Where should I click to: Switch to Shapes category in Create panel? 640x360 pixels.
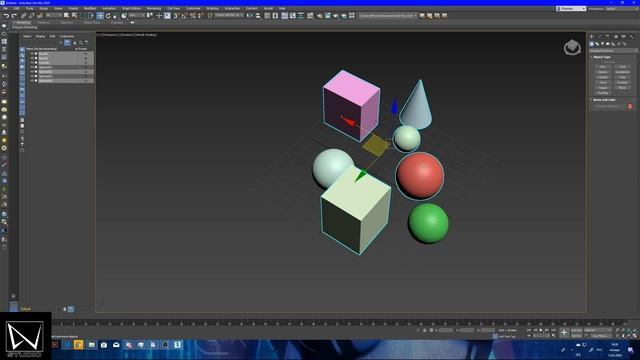pos(597,44)
